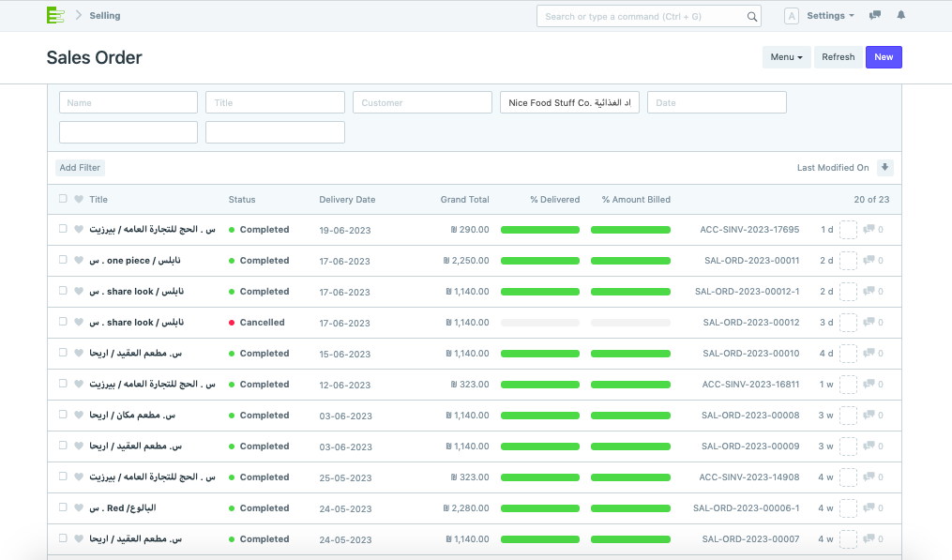Click the New button

tap(884, 57)
